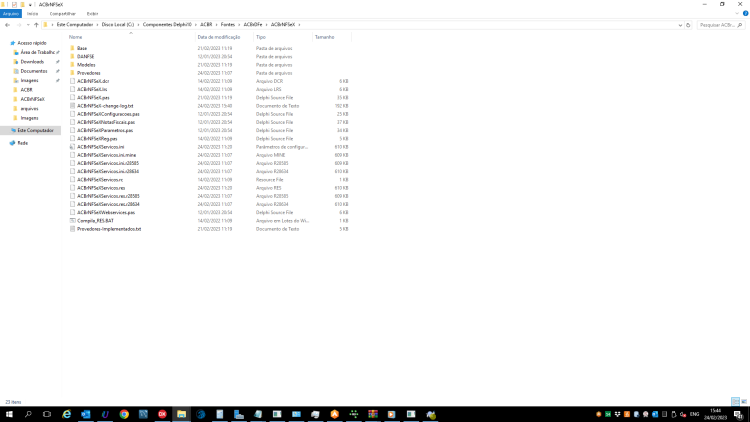Image resolution: width=750 pixels, height=422 pixels.
Task: Select the Compila_RES.BAT file icon
Action: pyautogui.click(x=72, y=221)
